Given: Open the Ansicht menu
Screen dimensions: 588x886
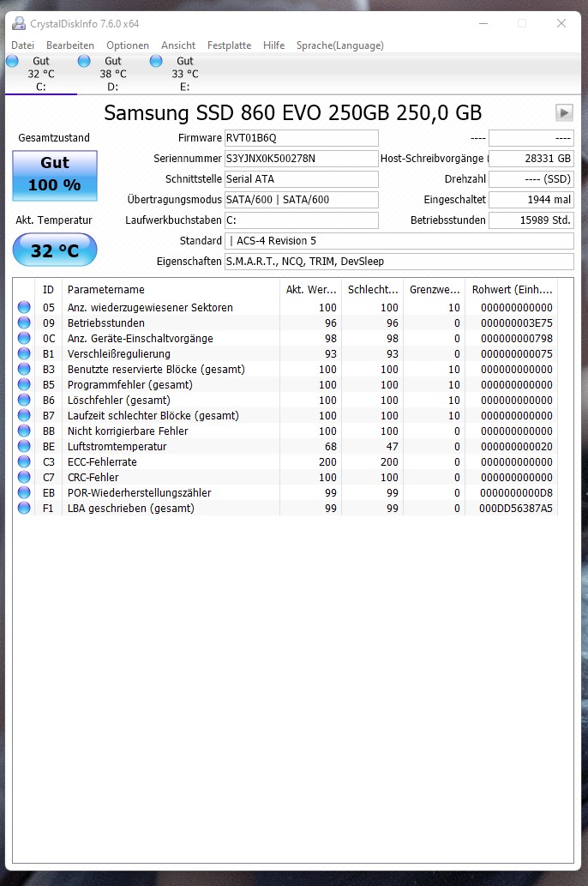Looking at the screenshot, I should (178, 45).
